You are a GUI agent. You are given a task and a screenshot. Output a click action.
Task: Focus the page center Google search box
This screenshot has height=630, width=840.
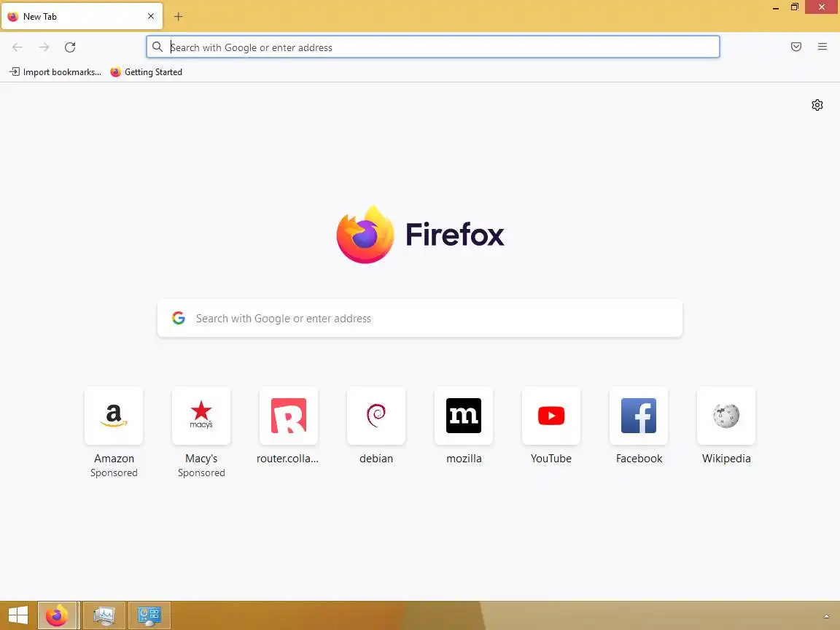420,318
